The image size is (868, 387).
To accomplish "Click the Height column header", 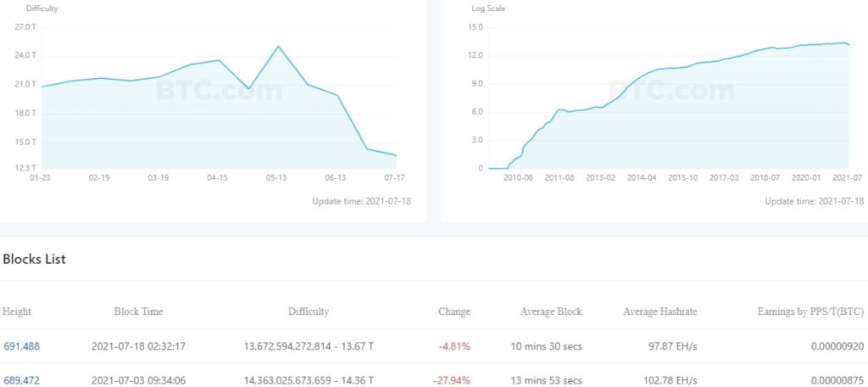I will 17,311.
